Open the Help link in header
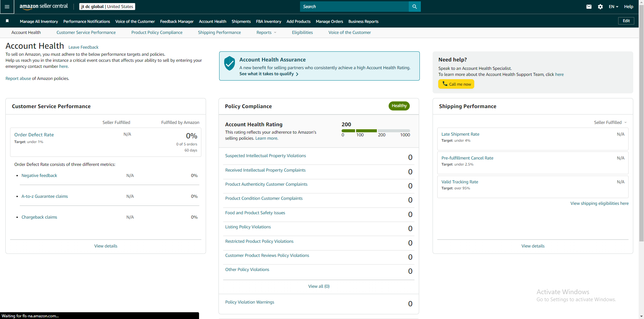The image size is (644, 319). point(629,7)
